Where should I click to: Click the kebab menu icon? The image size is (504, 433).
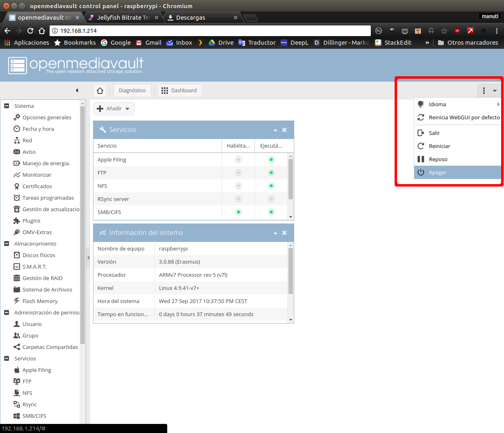coord(484,90)
